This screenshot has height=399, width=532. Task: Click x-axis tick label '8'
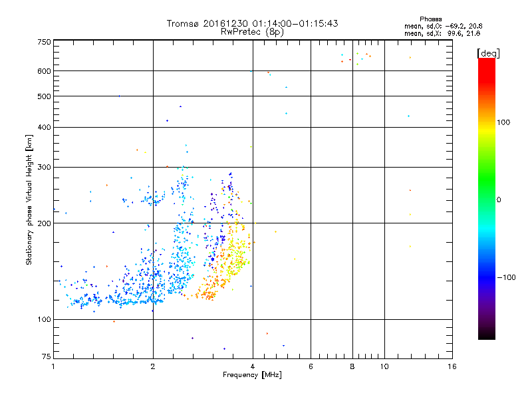tap(352, 366)
